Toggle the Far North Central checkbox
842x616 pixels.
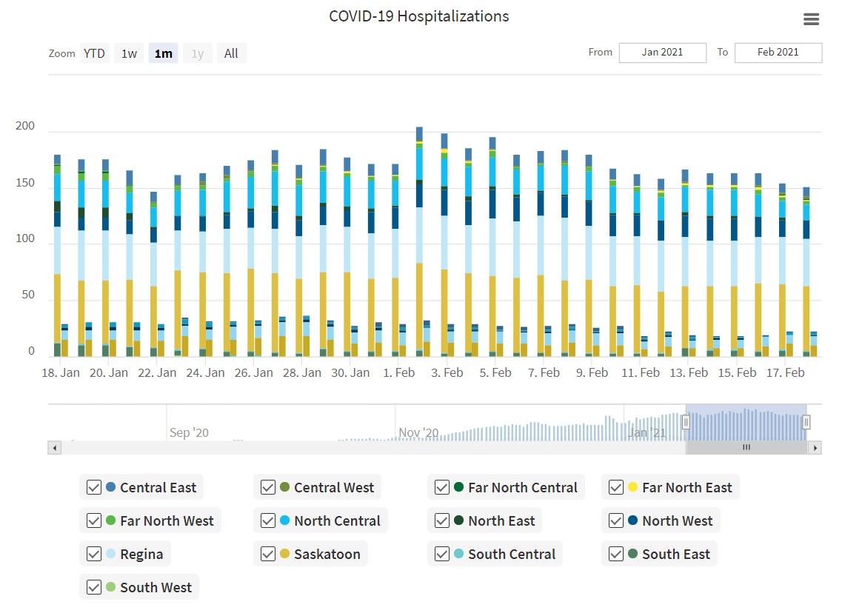pyautogui.click(x=442, y=488)
